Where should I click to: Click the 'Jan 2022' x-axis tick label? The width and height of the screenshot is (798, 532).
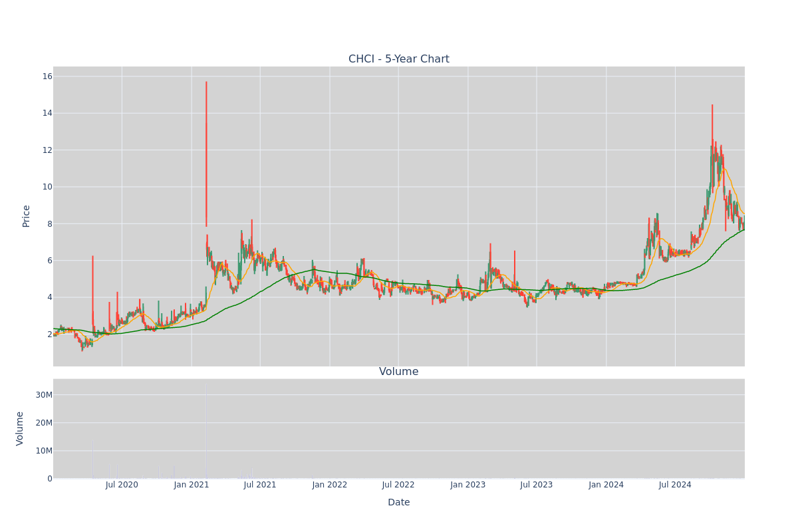click(x=330, y=485)
